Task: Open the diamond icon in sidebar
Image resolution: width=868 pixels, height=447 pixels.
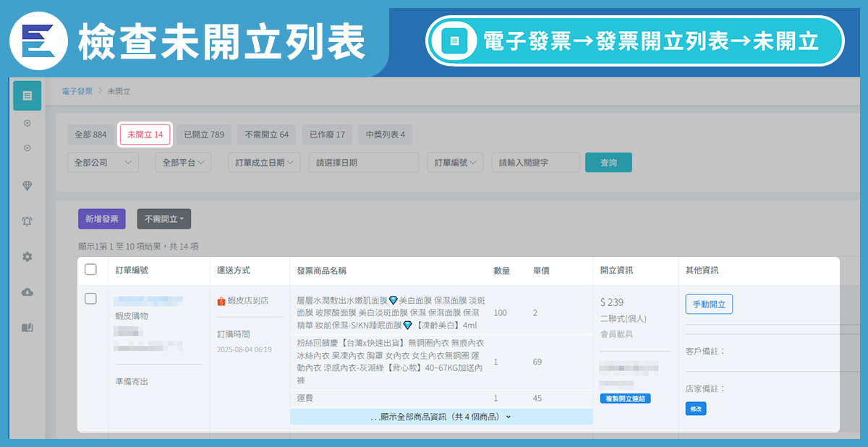Action: click(x=27, y=186)
